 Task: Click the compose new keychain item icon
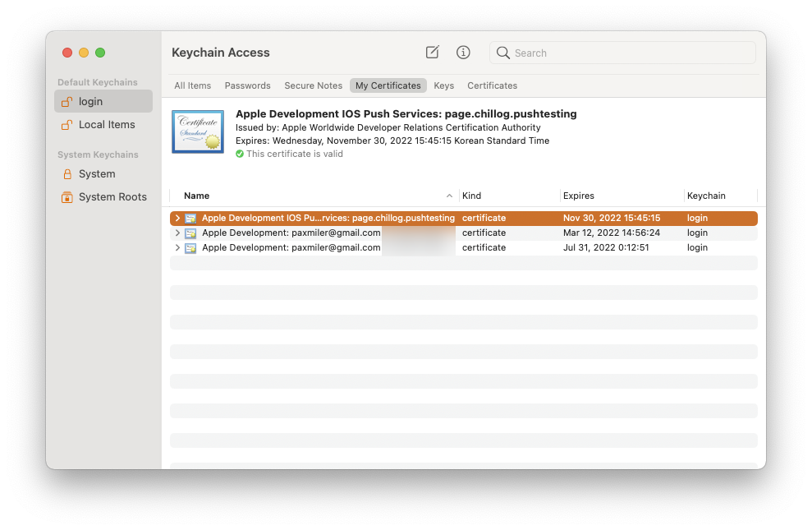(433, 53)
